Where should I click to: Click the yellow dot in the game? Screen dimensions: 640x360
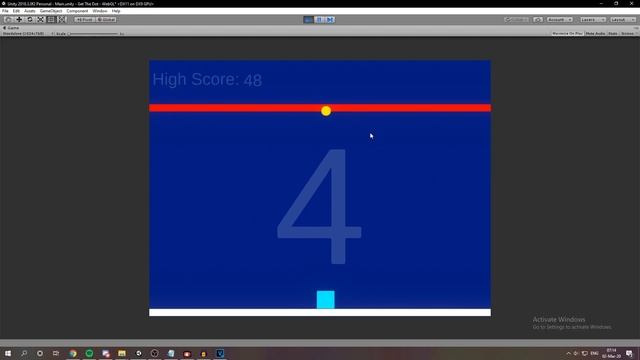coord(326,111)
